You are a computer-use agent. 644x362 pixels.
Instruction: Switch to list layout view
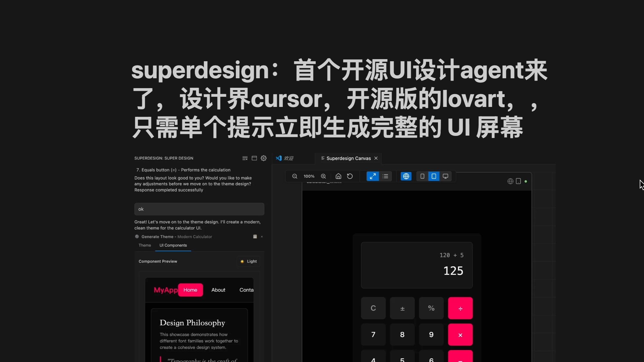tap(385, 176)
